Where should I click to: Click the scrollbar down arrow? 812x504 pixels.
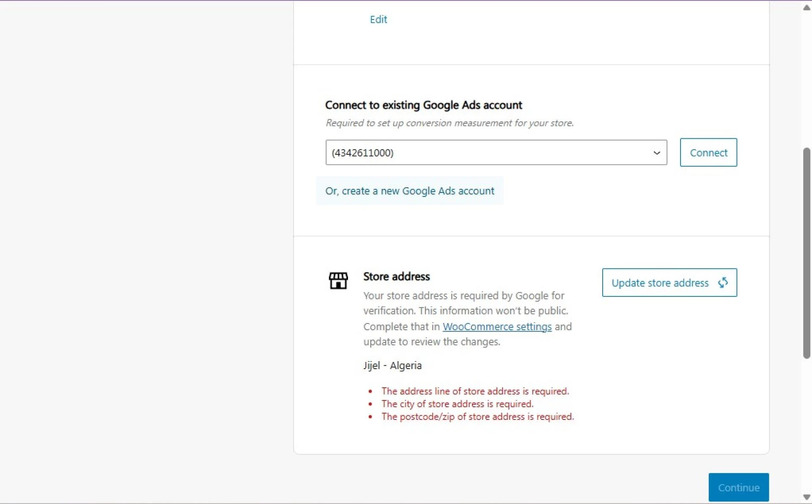tap(807, 497)
